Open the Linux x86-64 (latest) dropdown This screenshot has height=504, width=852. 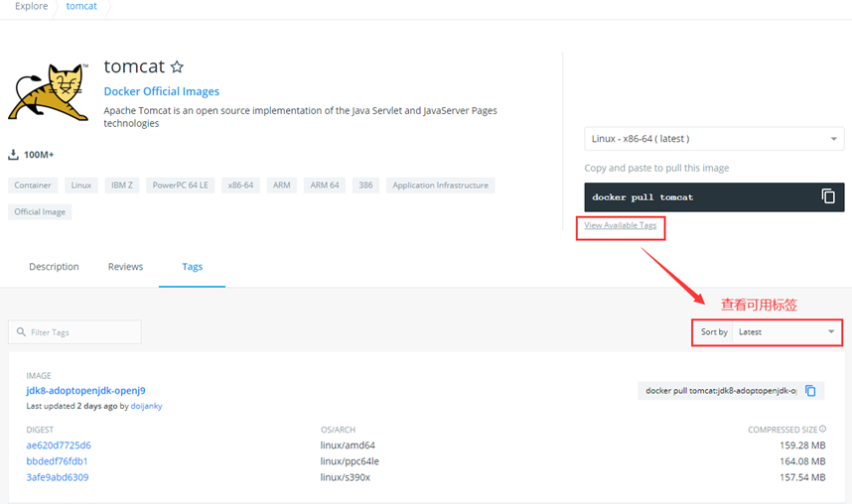[x=714, y=139]
